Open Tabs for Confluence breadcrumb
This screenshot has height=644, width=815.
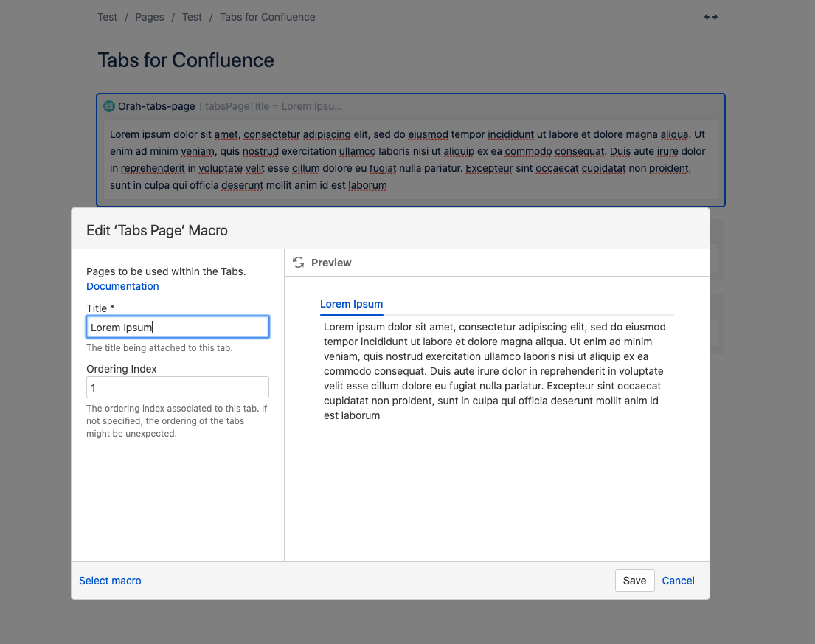(x=267, y=17)
